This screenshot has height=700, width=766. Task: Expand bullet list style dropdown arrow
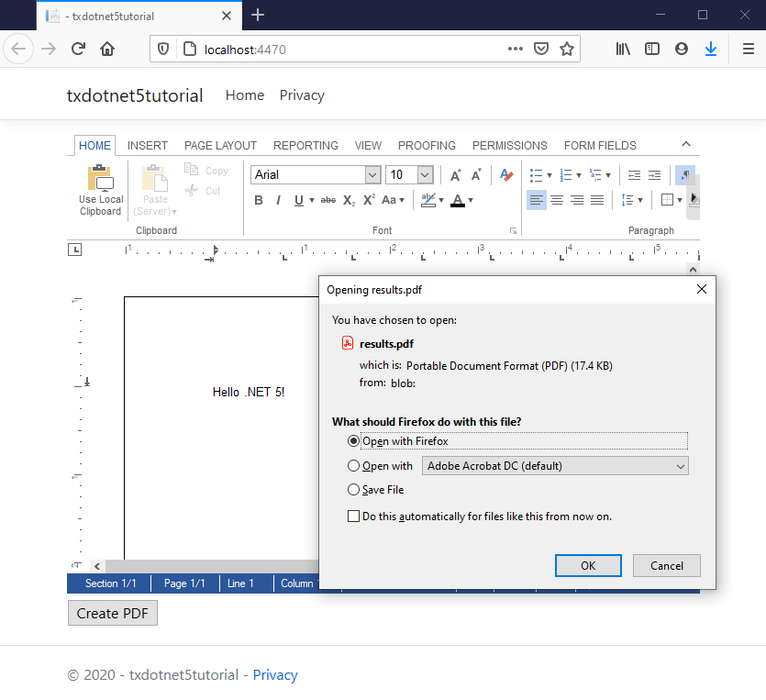(550, 175)
